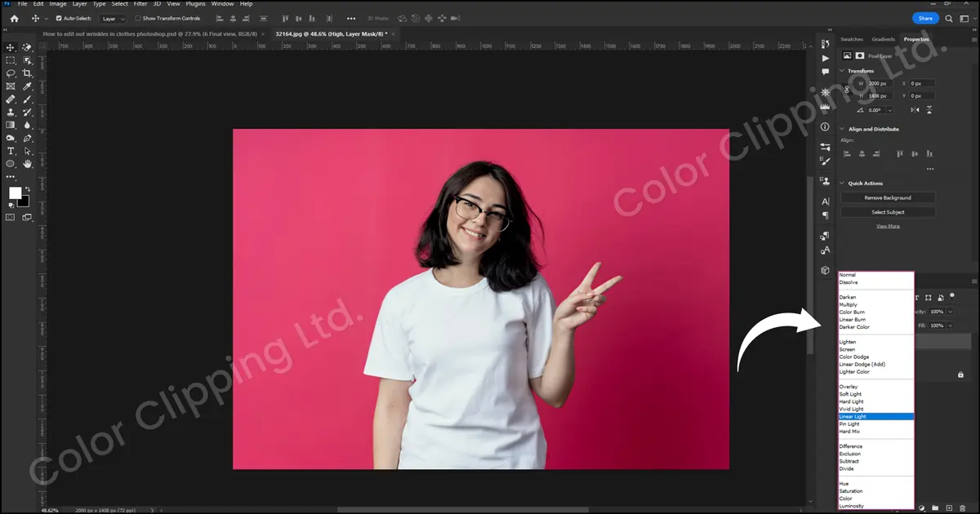Screen dimensions: 980x514
Task: Swap foreground and background colors
Action: coord(28,189)
